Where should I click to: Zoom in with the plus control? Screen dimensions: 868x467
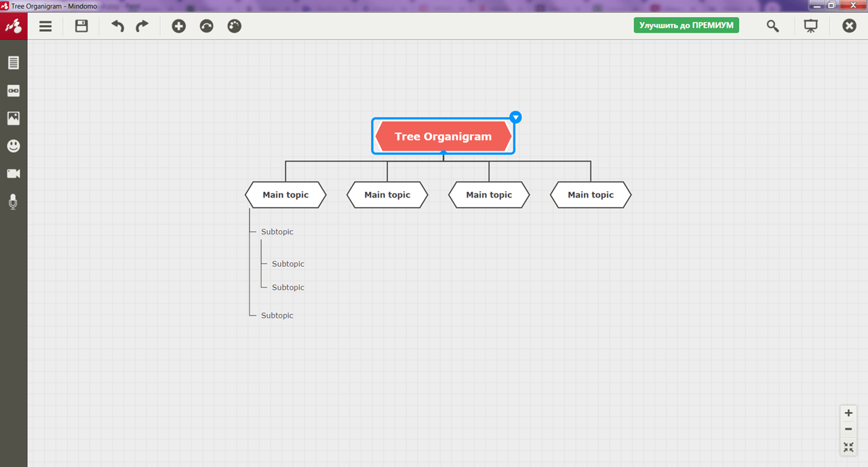pyautogui.click(x=848, y=413)
